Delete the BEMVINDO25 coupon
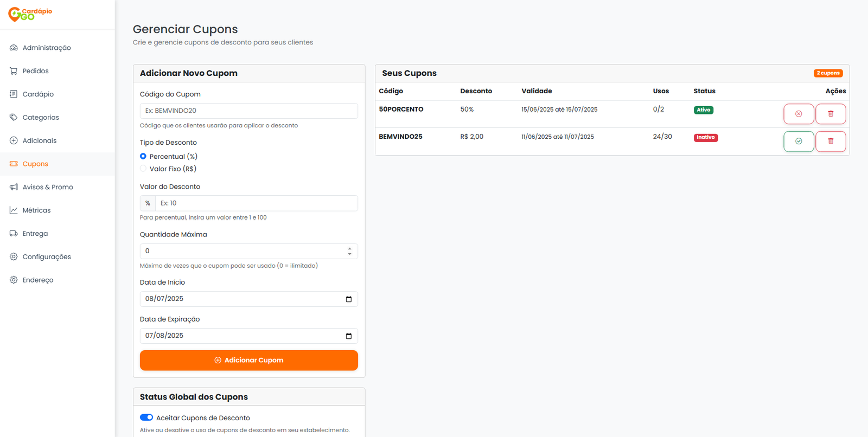868x437 pixels. pyautogui.click(x=830, y=142)
